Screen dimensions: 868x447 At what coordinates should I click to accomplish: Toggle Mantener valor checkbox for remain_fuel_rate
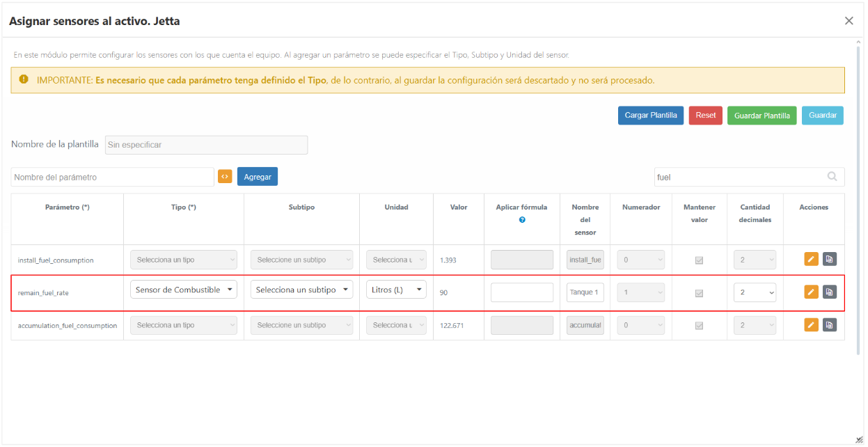tap(700, 293)
